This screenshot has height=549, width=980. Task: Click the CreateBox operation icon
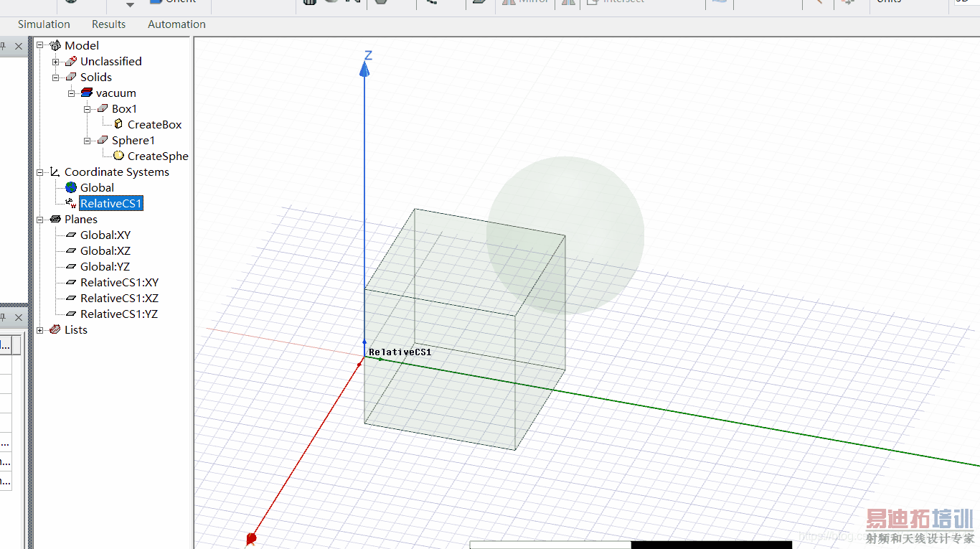pyautogui.click(x=118, y=124)
